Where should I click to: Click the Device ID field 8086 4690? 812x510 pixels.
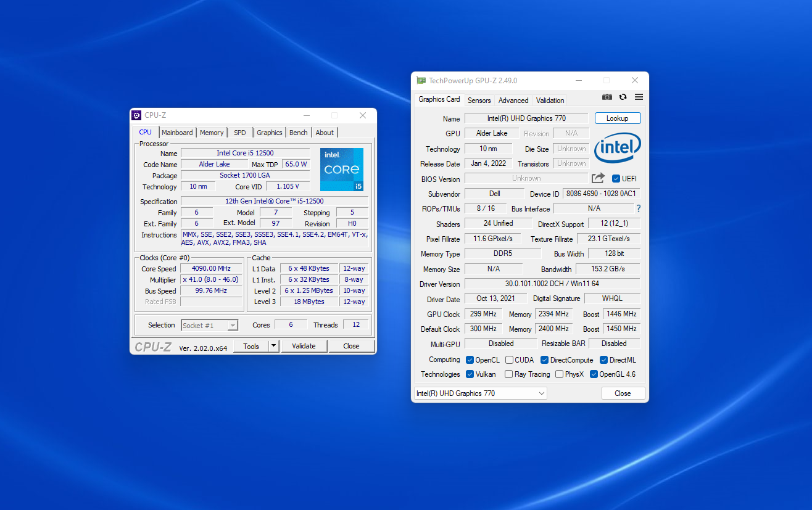click(602, 194)
